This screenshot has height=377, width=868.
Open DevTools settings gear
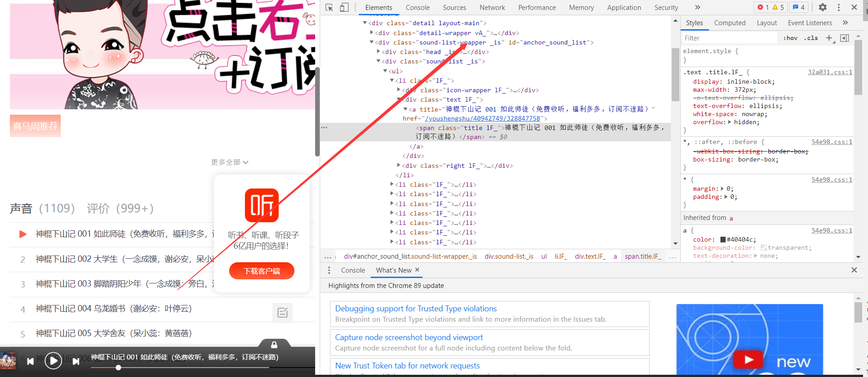(x=823, y=7)
